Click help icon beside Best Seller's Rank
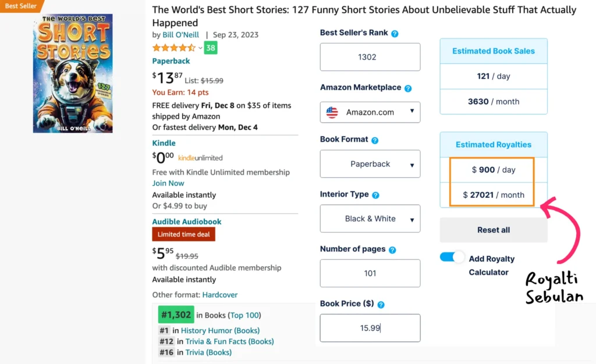 point(395,34)
